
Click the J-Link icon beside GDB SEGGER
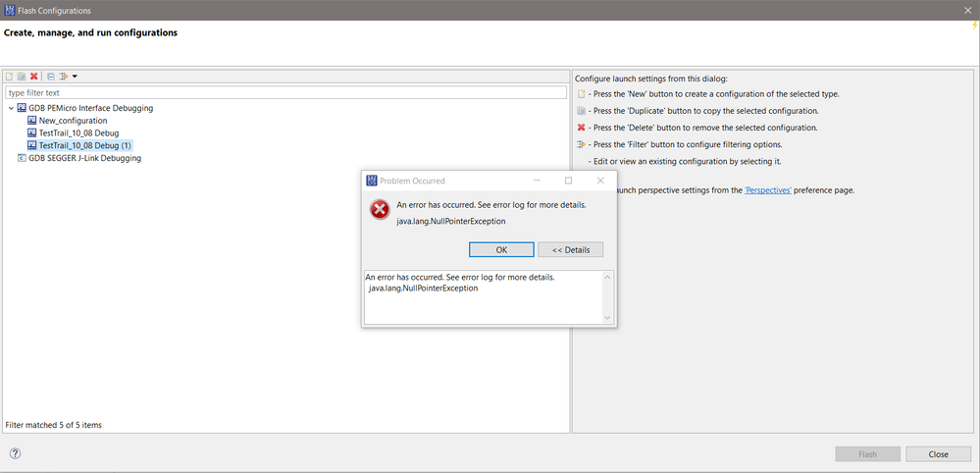click(22, 158)
